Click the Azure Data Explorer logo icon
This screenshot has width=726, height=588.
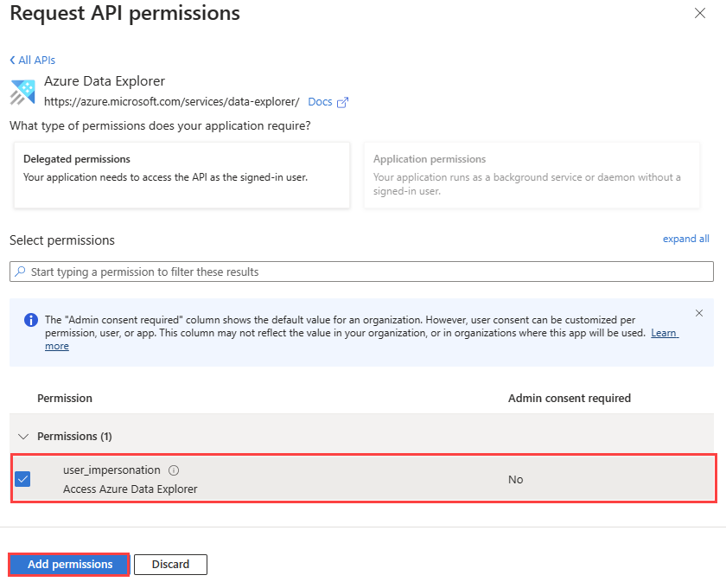pyautogui.click(x=22, y=92)
